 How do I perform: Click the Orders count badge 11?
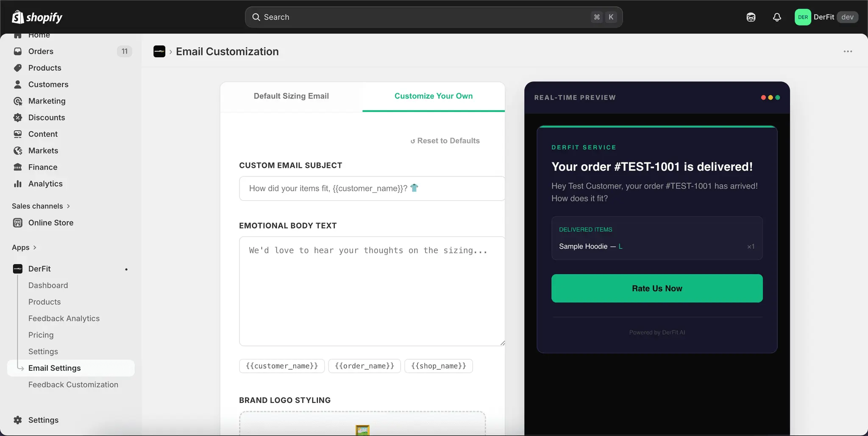tap(125, 51)
